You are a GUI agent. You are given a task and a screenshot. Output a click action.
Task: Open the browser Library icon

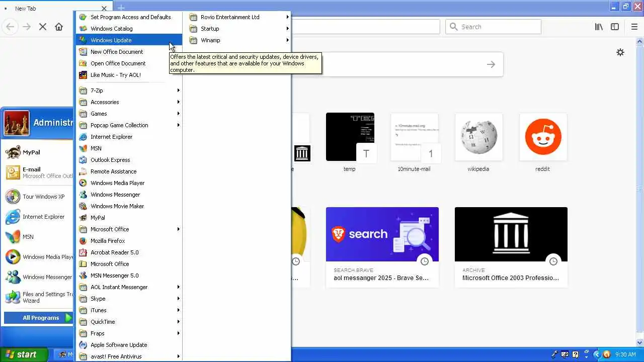pos(599,27)
